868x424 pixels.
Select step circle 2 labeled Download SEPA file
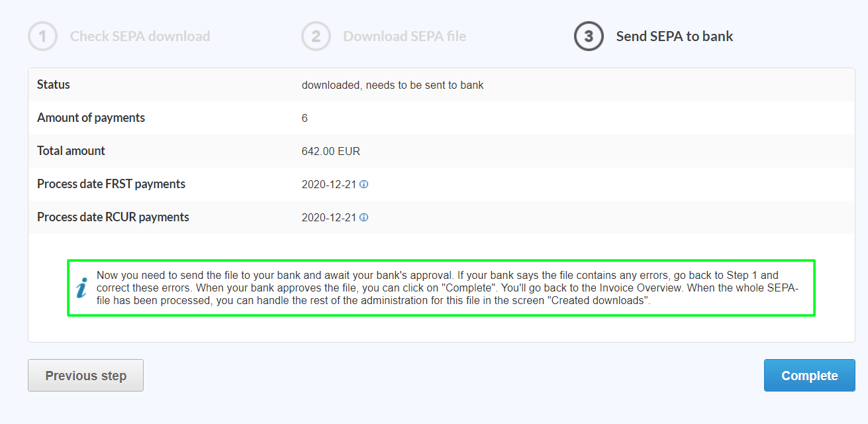coord(315,36)
